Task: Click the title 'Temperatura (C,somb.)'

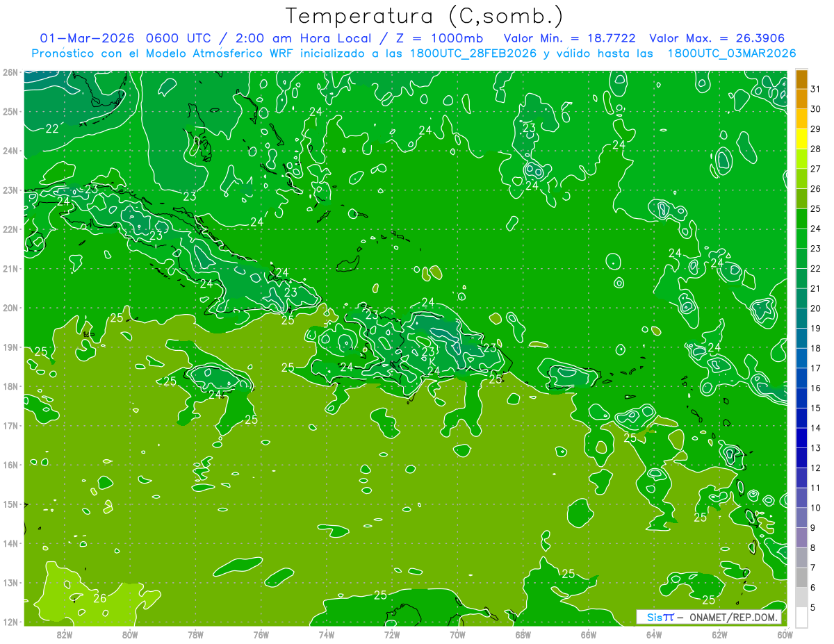Action: point(424,16)
